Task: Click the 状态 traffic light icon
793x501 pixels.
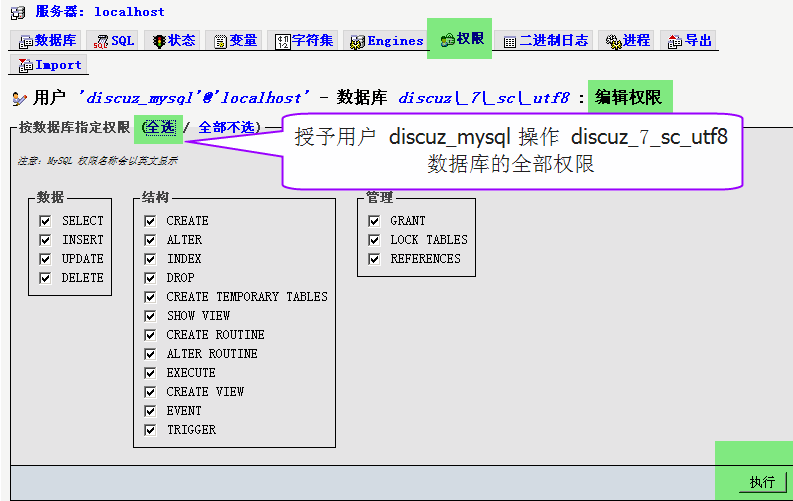Action: [160, 41]
